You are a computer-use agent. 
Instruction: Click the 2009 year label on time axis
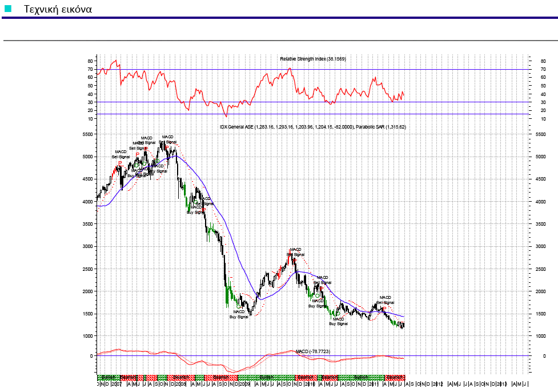pos(244,384)
